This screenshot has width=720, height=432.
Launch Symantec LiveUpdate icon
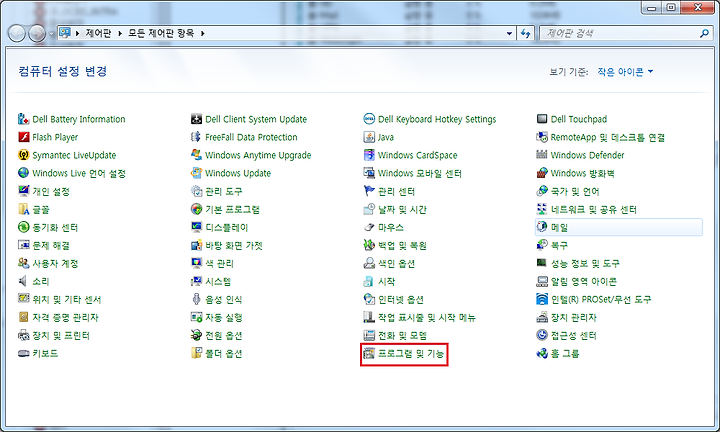[x=23, y=155]
